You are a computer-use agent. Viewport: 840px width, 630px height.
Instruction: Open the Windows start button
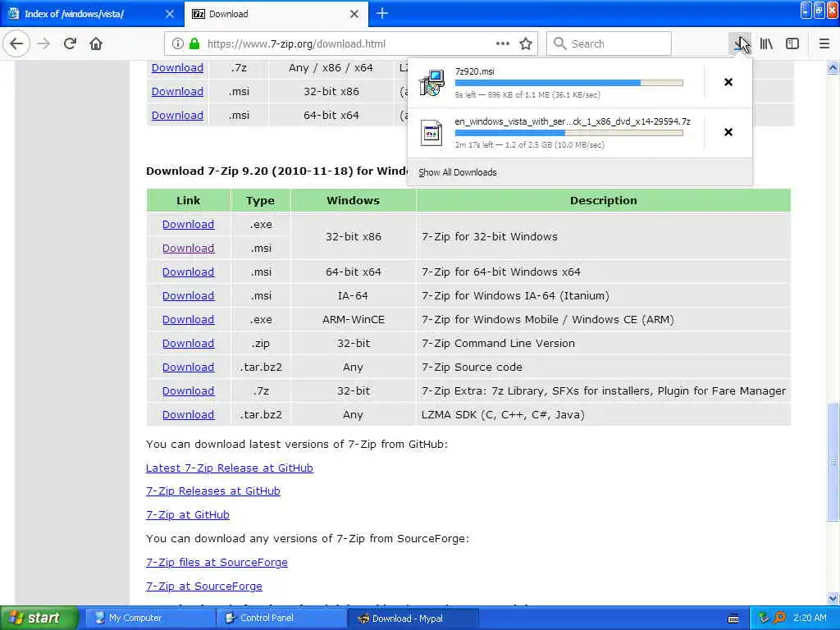[x=39, y=618]
